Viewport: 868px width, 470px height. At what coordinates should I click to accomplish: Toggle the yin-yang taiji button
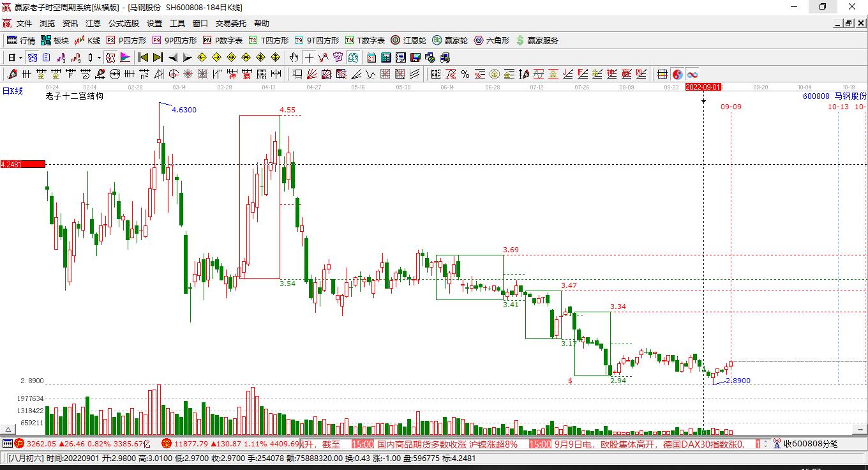(x=677, y=74)
